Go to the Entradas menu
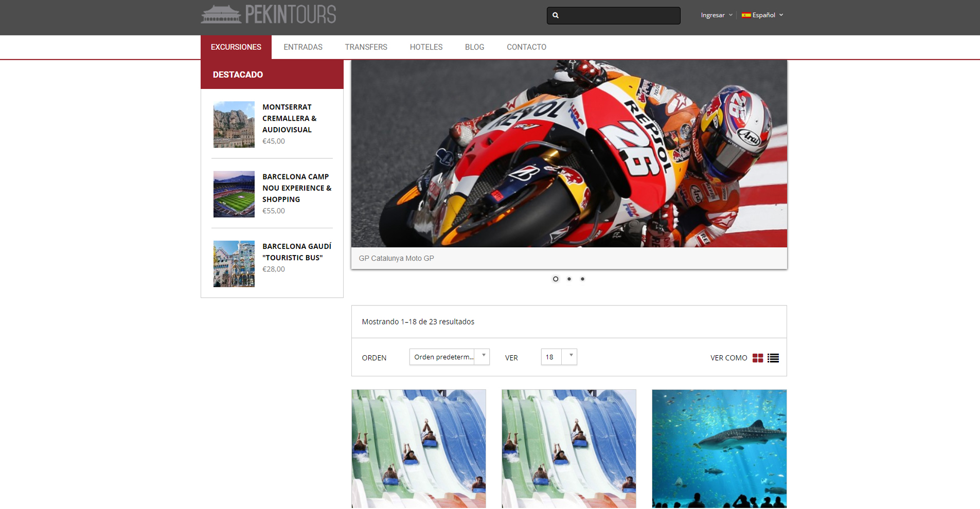The image size is (980, 509). (303, 47)
